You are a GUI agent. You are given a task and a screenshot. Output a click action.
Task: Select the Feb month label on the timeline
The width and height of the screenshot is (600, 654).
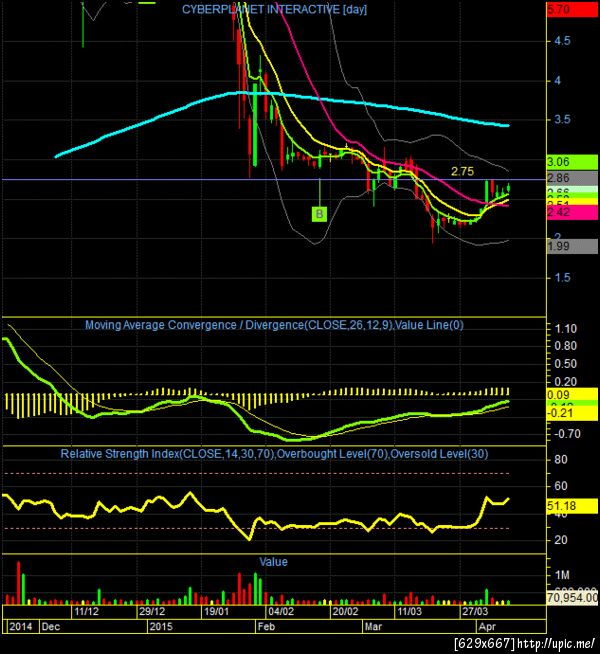pos(266,626)
